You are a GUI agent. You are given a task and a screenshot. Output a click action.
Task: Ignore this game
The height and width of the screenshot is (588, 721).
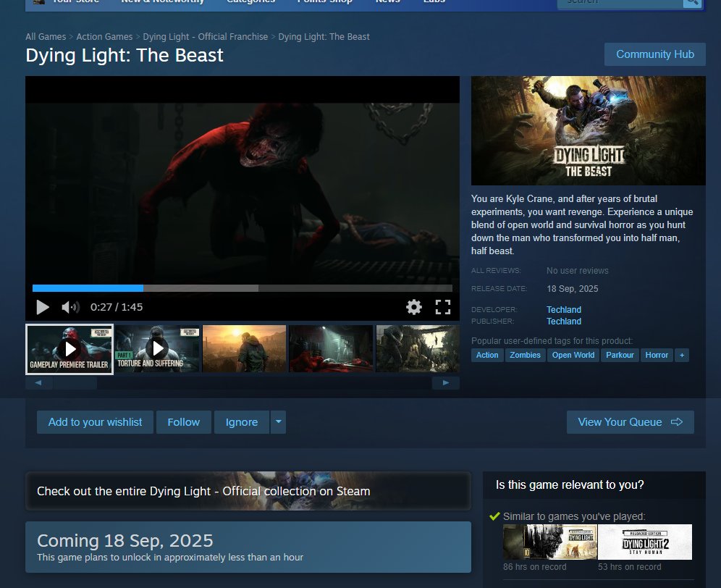point(241,422)
